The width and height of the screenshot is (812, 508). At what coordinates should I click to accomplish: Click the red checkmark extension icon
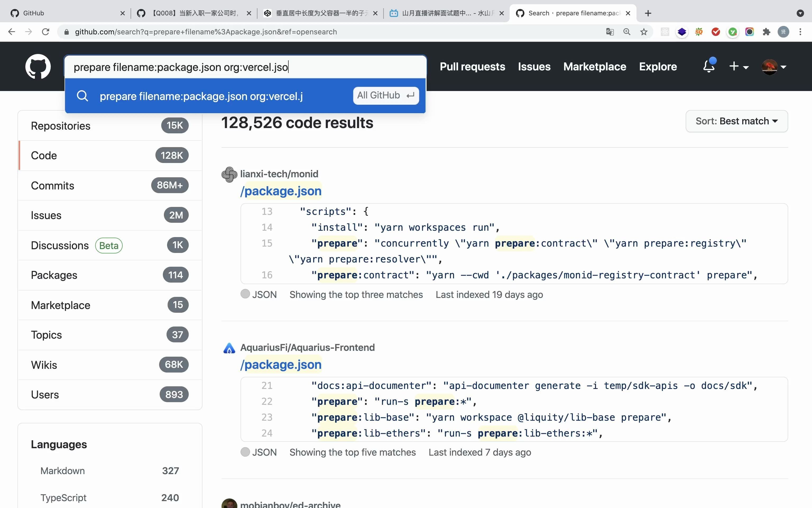(716, 31)
